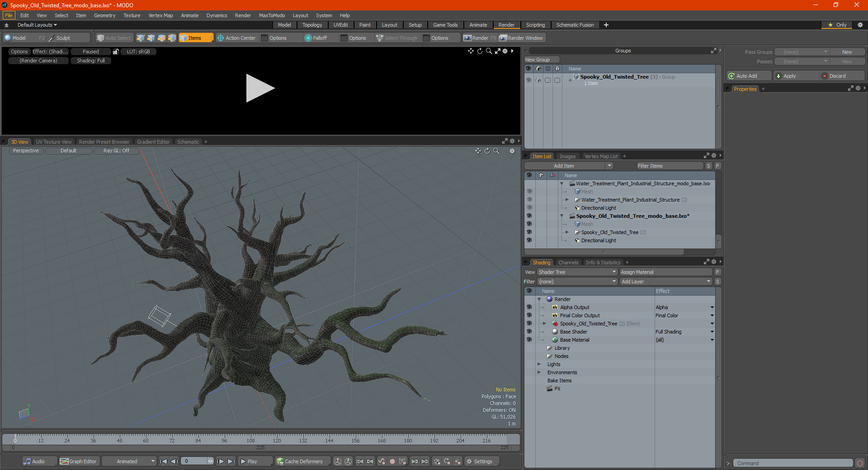The image size is (868, 470).
Task: Hide the Spooky_Old_Twisted_Tree_modo_base.lxo scene item
Action: click(529, 216)
